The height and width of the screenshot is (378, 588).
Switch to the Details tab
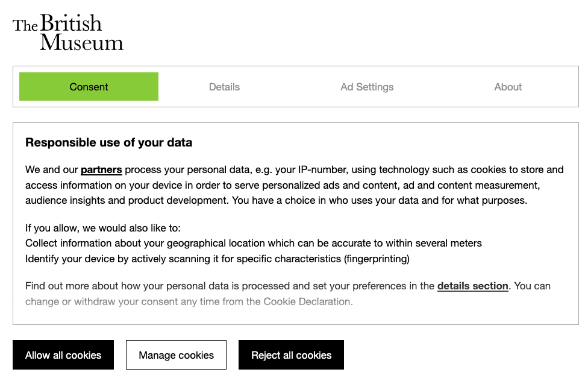[x=224, y=87]
